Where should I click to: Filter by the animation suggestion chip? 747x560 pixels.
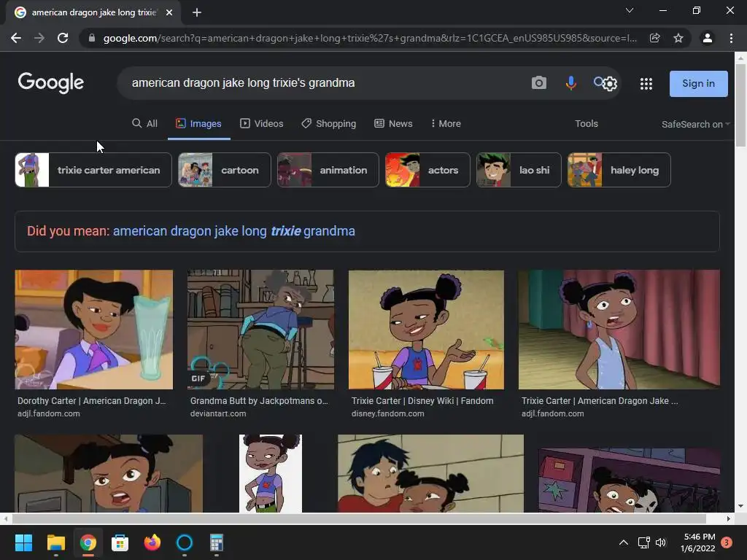point(328,170)
